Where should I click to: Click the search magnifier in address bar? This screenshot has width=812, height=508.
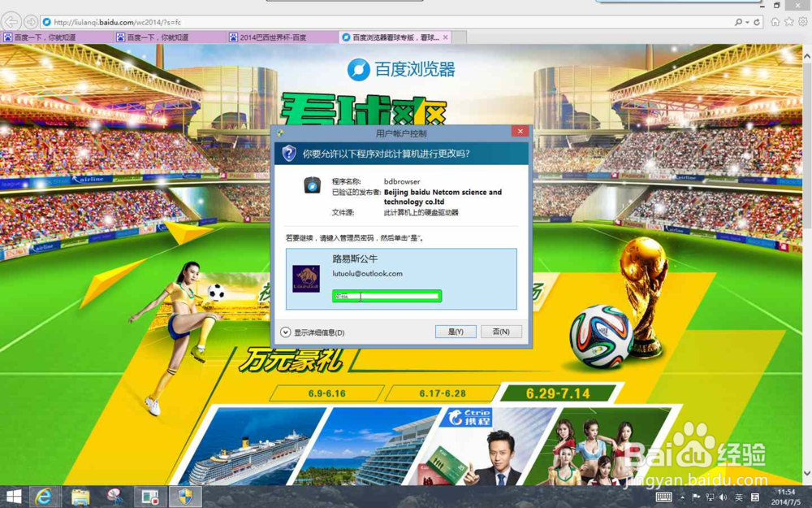click(738, 22)
